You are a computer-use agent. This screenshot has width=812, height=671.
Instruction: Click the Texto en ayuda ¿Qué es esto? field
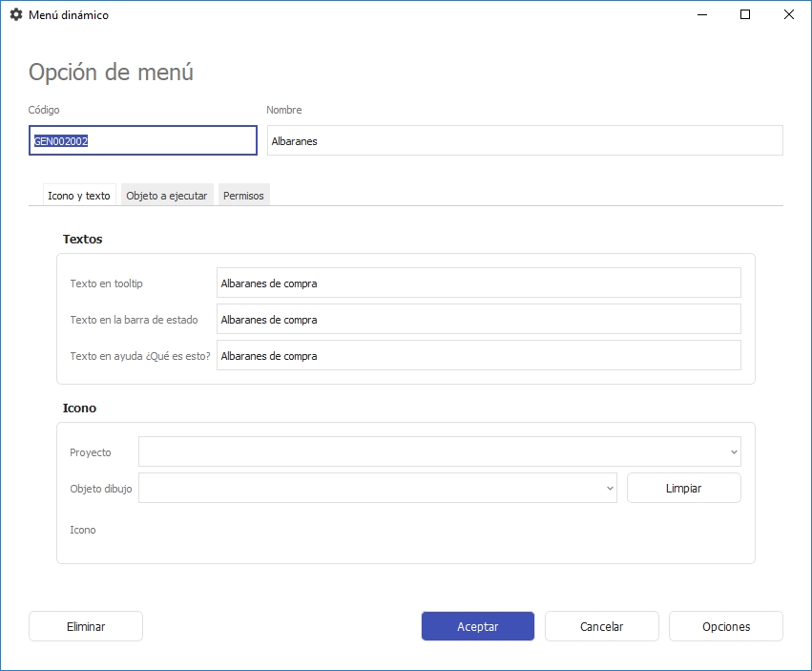pyautogui.click(x=478, y=355)
